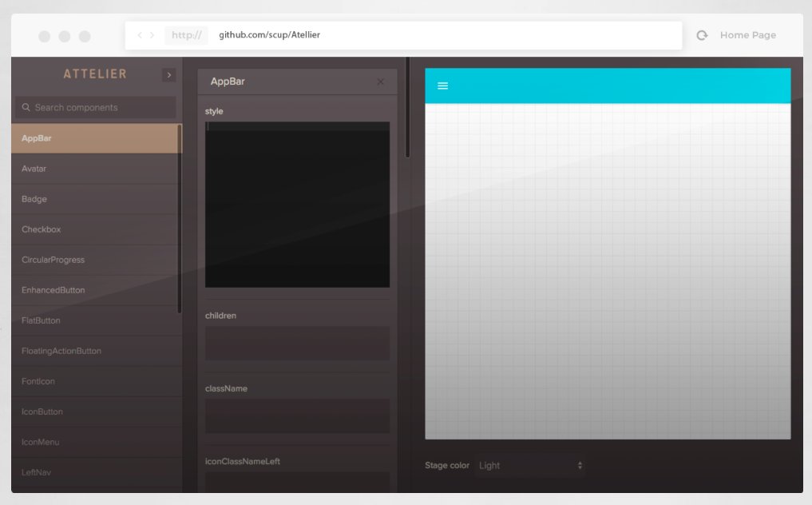Click the iconClassNameLeft property input
The width and height of the screenshot is (812, 505).
pos(297,482)
